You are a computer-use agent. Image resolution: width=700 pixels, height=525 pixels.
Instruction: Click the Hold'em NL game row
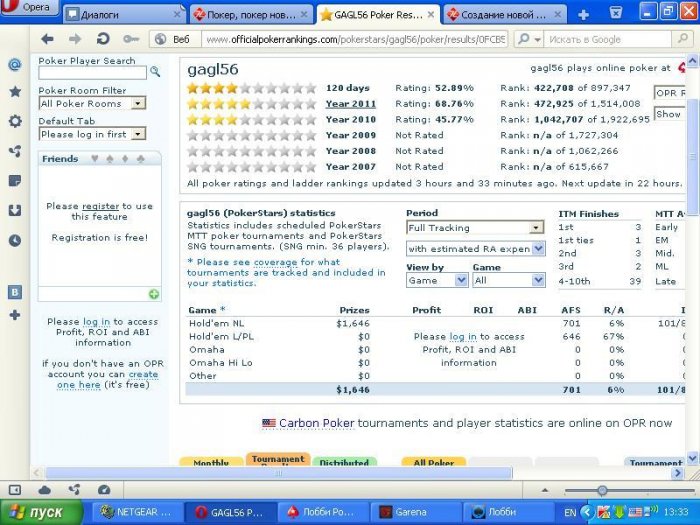point(435,323)
